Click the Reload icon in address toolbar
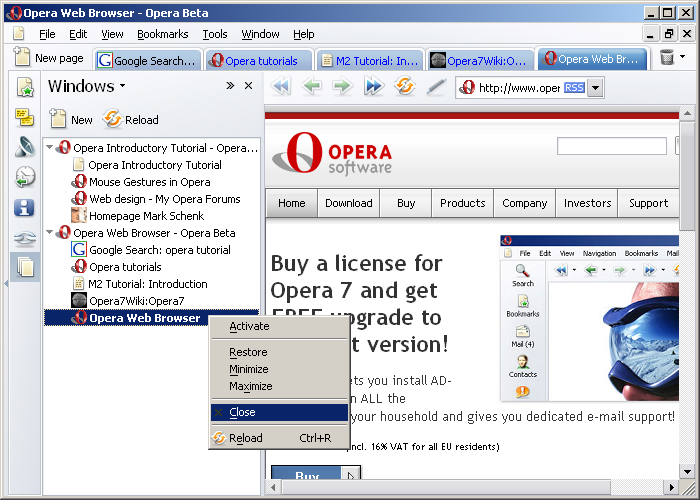This screenshot has height=500, width=700. [x=404, y=87]
